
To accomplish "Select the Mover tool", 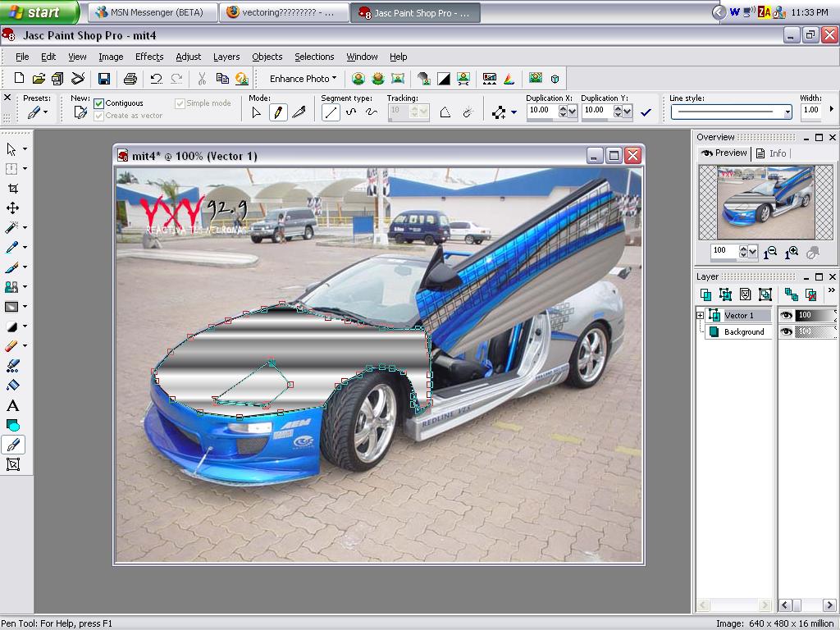I will (12, 208).
